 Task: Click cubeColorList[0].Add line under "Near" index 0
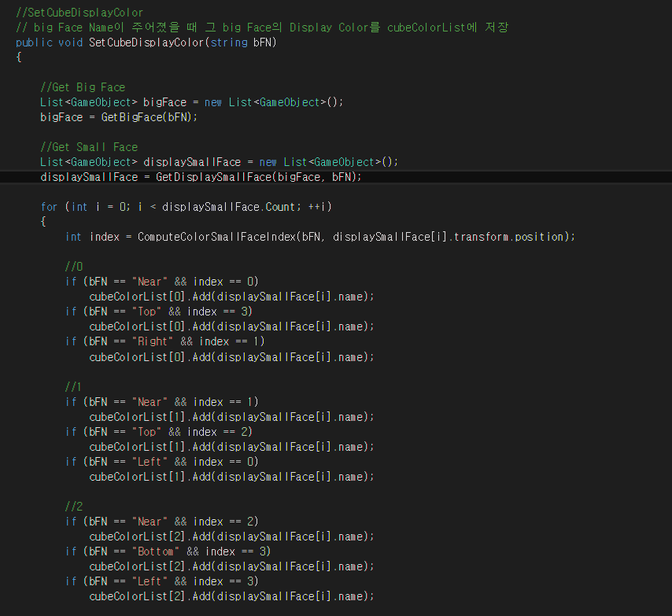[231, 297]
